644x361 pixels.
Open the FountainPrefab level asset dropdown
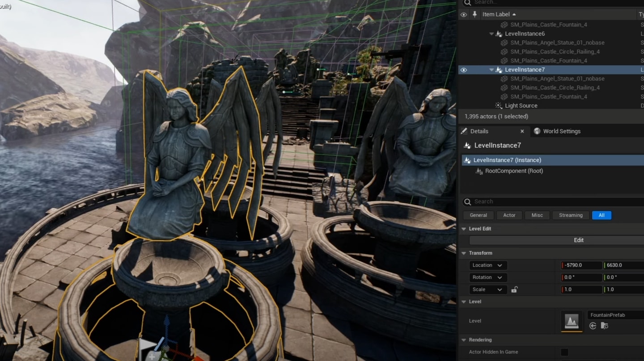pyautogui.click(x=615, y=315)
